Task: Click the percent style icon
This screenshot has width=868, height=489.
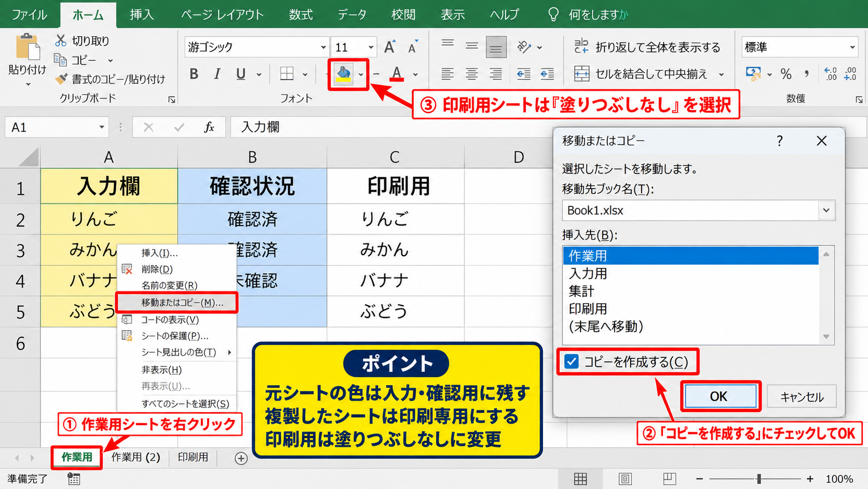Action: 786,74
